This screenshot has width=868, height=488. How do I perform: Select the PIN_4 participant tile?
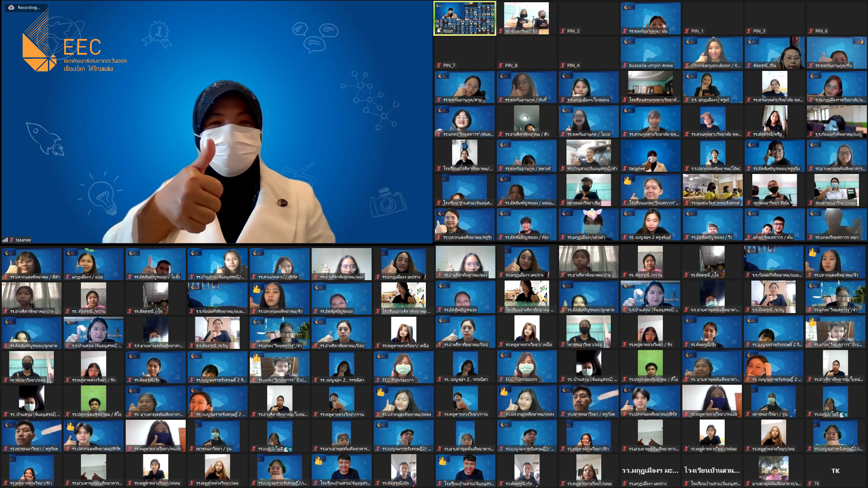coord(588,52)
